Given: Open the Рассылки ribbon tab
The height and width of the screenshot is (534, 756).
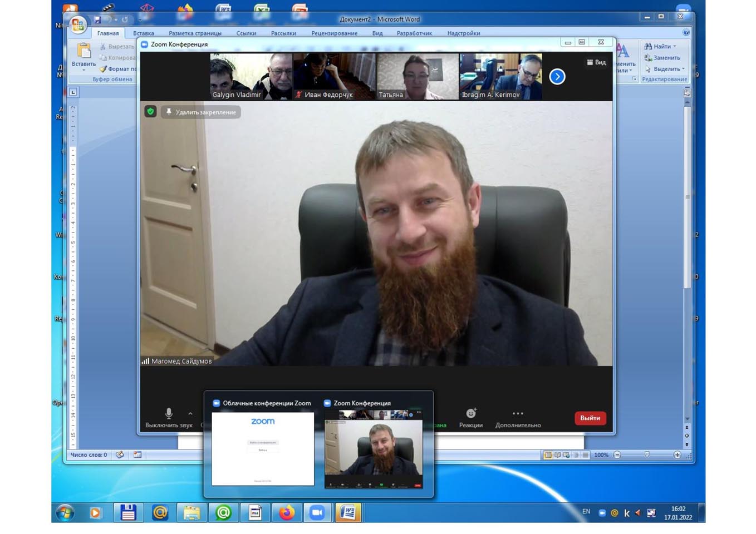Looking at the screenshot, I should 283,33.
